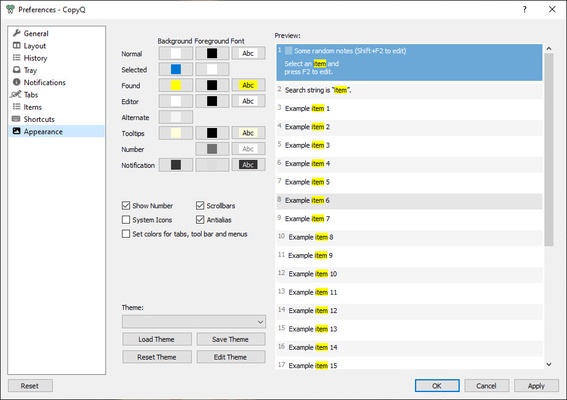Change the Normal foreground color swatch
The image size is (567, 400).
(212, 53)
